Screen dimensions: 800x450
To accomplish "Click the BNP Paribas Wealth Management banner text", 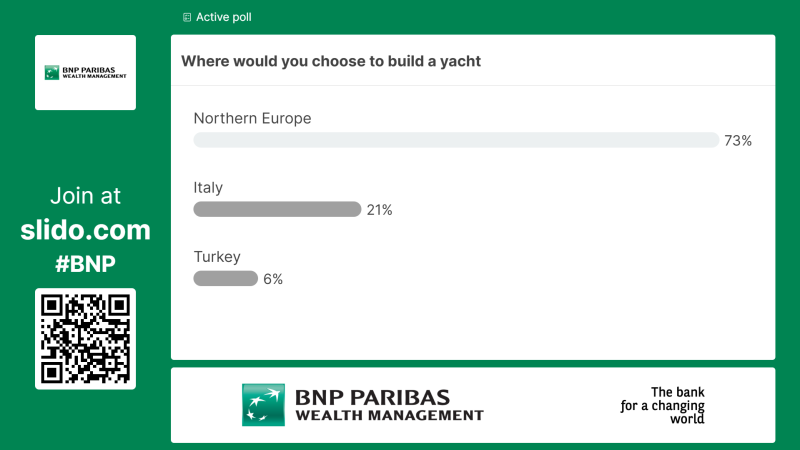I will point(388,404).
